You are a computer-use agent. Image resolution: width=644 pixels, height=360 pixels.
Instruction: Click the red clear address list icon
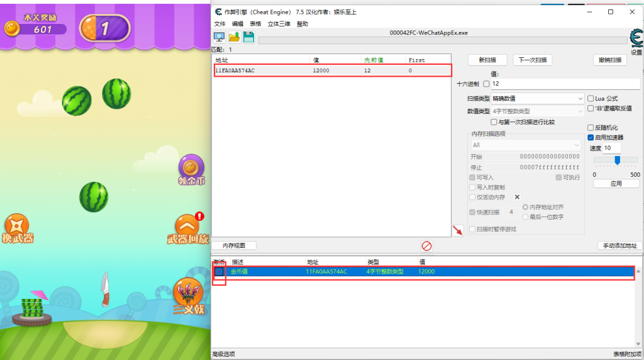[427, 245]
